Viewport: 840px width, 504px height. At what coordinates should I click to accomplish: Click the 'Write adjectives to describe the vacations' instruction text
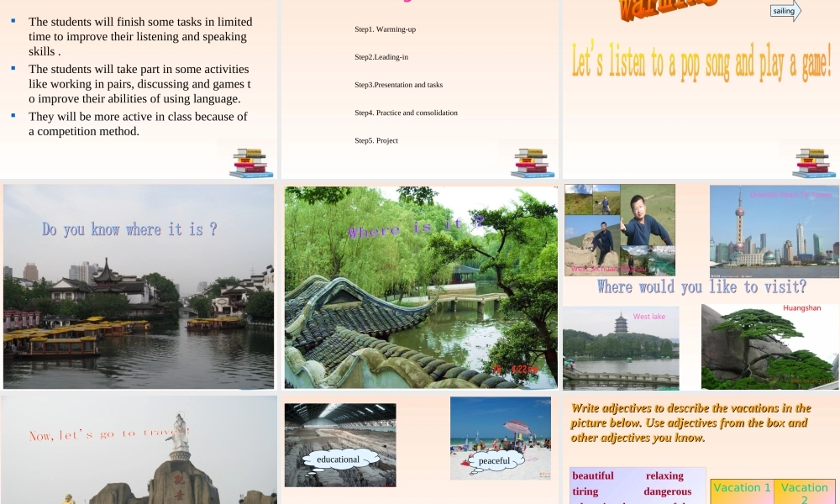690,423
